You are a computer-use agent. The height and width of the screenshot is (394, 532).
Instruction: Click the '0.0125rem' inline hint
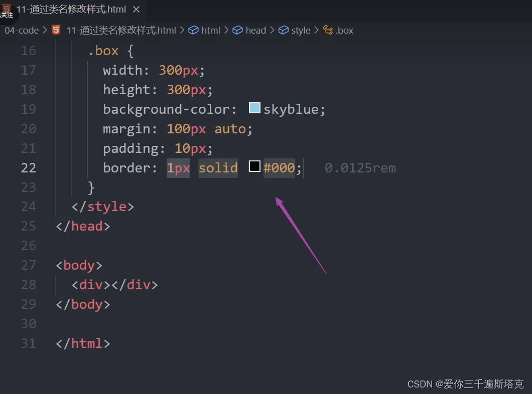(x=360, y=168)
